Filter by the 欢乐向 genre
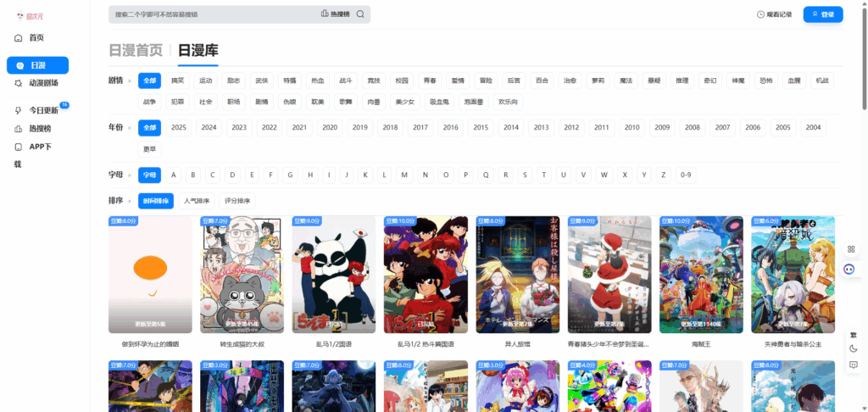 508,102
